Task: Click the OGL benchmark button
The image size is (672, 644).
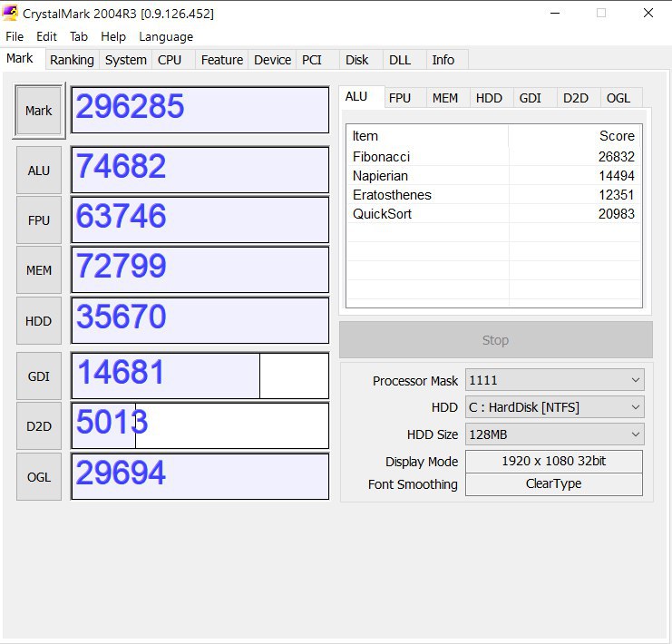Action: click(39, 477)
